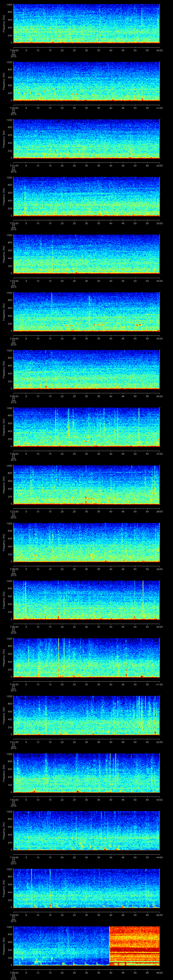The width and height of the screenshot is (173, 980).
Task: Open the spectrogram panel starting at 7:31:00
Action: click(x=87, y=139)
